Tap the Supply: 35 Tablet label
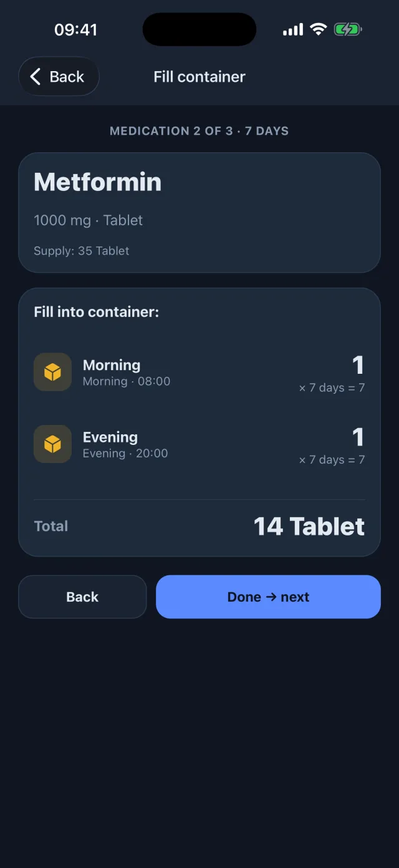 pyautogui.click(x=82, y=251)
